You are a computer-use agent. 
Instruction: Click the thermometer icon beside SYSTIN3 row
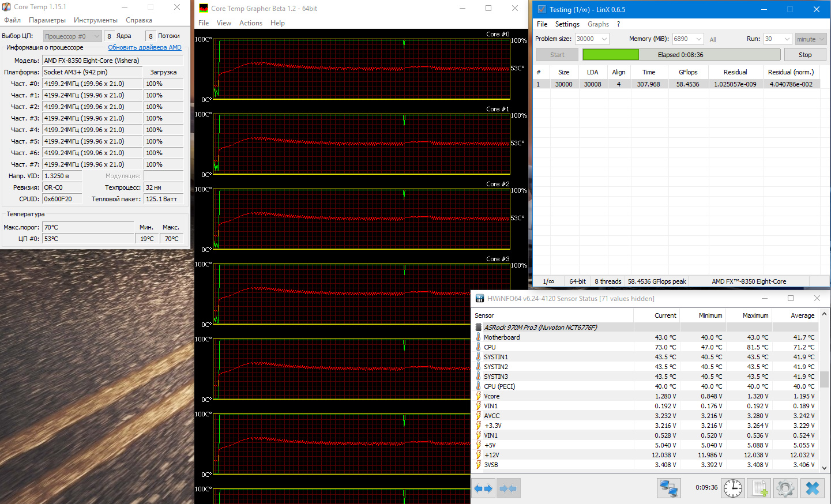(478, 377)
